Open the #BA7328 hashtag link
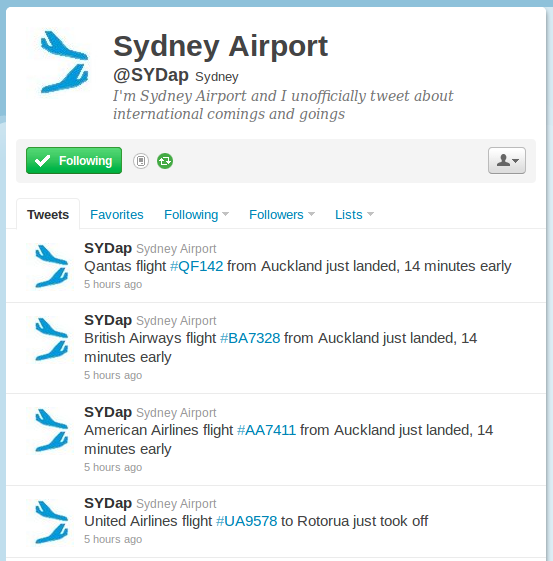The width and height of the screenshot is (553, 561). coord(250,338)
